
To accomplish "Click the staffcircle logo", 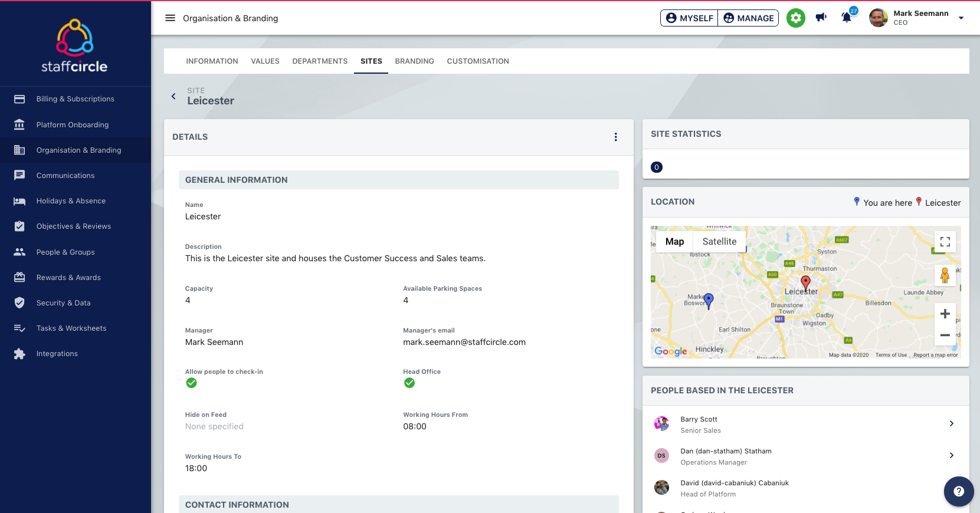I will pos(74,46).
